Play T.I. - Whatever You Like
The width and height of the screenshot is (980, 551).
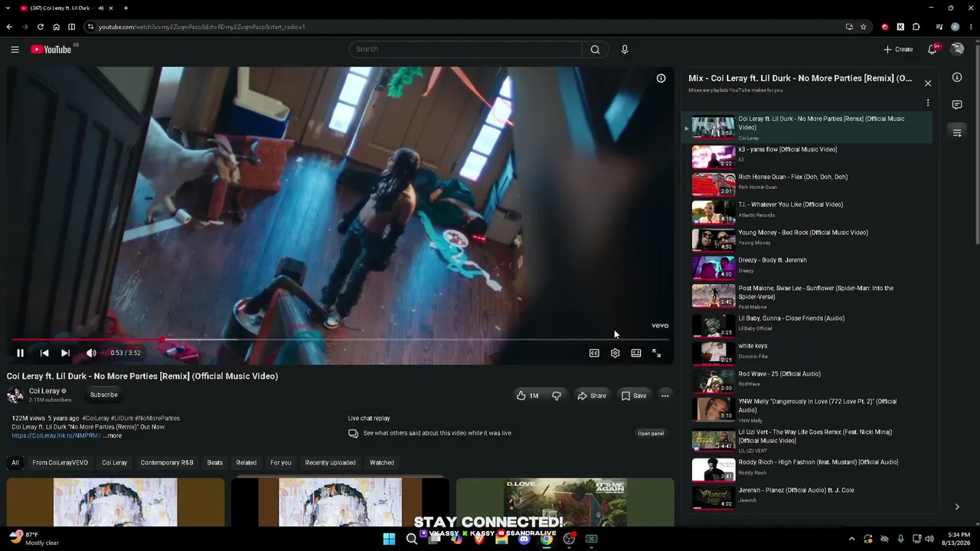808,212
